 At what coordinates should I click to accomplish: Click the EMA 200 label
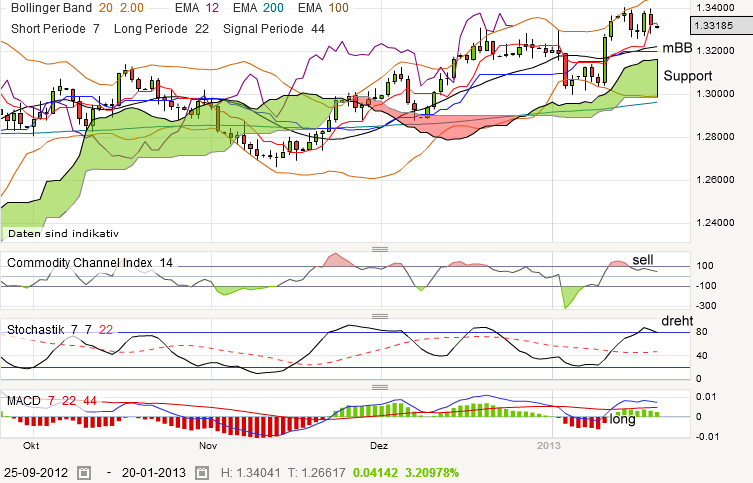pos(258,8)
